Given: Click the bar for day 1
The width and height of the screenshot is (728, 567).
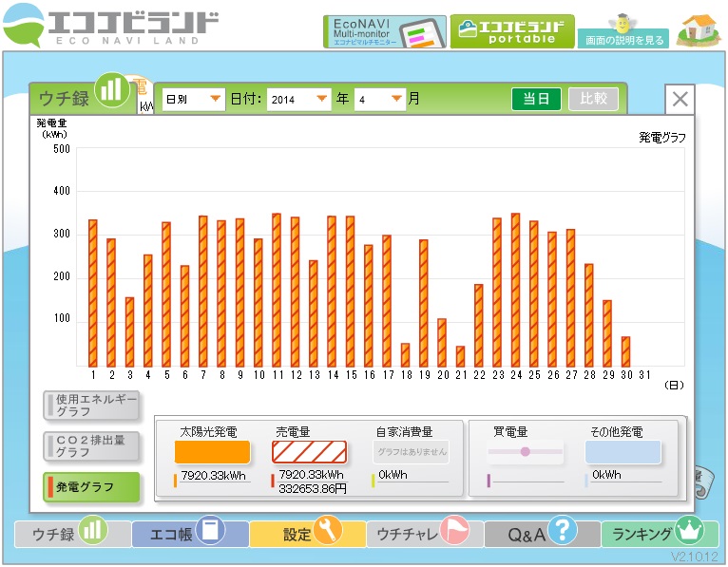Looking at the screenshot, I should pyautogui.click(x=93, y=293).
